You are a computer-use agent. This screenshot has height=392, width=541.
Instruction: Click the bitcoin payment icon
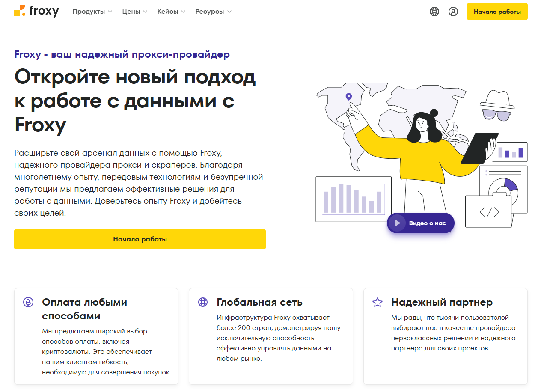pos(28,303)
